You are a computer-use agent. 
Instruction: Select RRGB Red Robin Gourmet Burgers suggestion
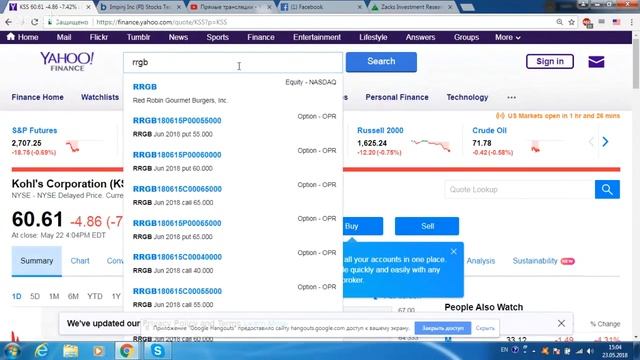pyautogui.click(x=233, y=93)
